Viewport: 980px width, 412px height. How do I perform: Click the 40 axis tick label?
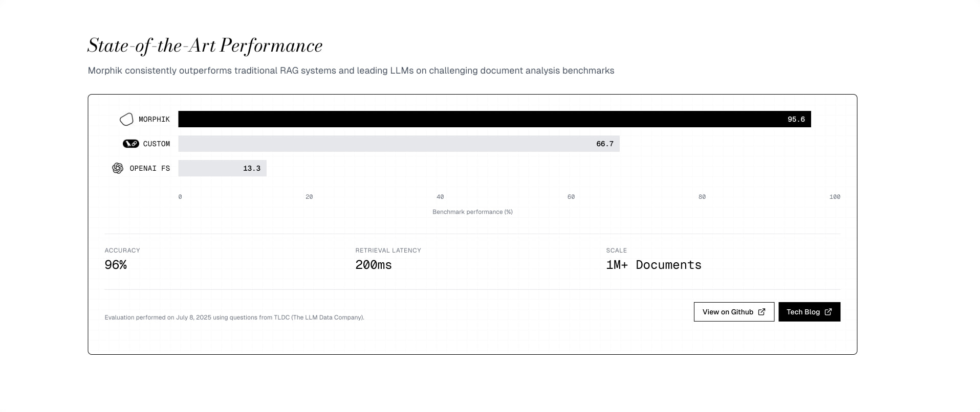pos(440,197)
